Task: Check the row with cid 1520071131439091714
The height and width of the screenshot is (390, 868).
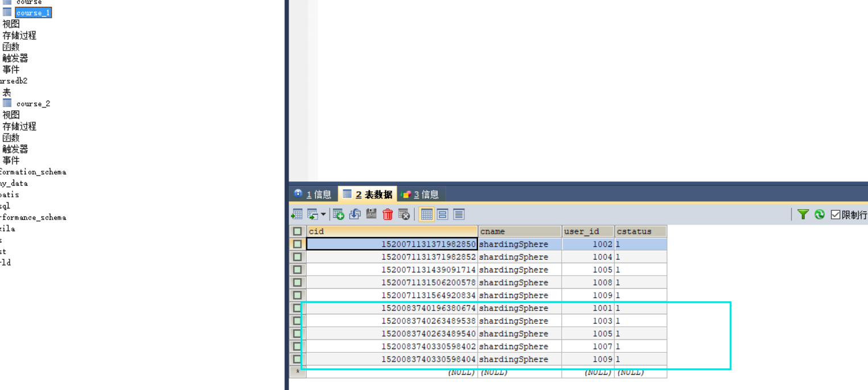Action: pyautogui.click(x=297, y=269)
